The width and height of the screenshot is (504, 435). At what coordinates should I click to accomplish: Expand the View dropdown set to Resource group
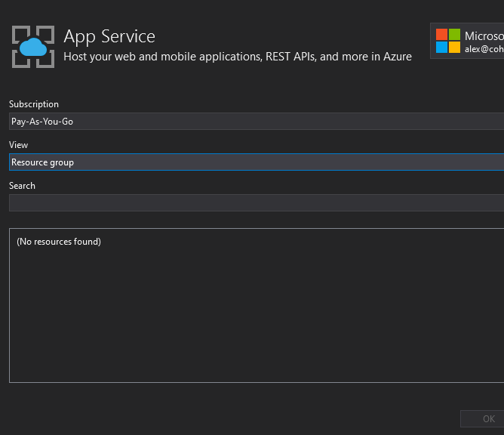click(x=255, y=162)
